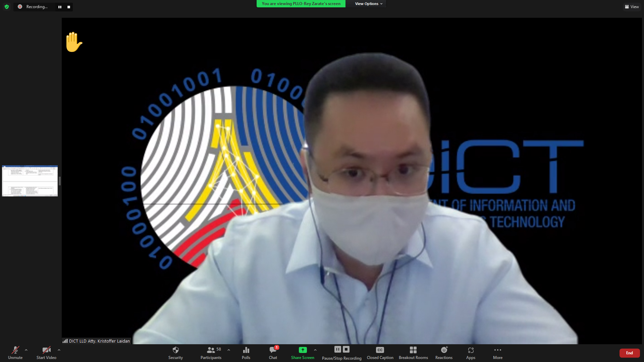Stop recording in the bottom toolbar
Viewport: 644px width, 362px height.
[x=346, y=349]
